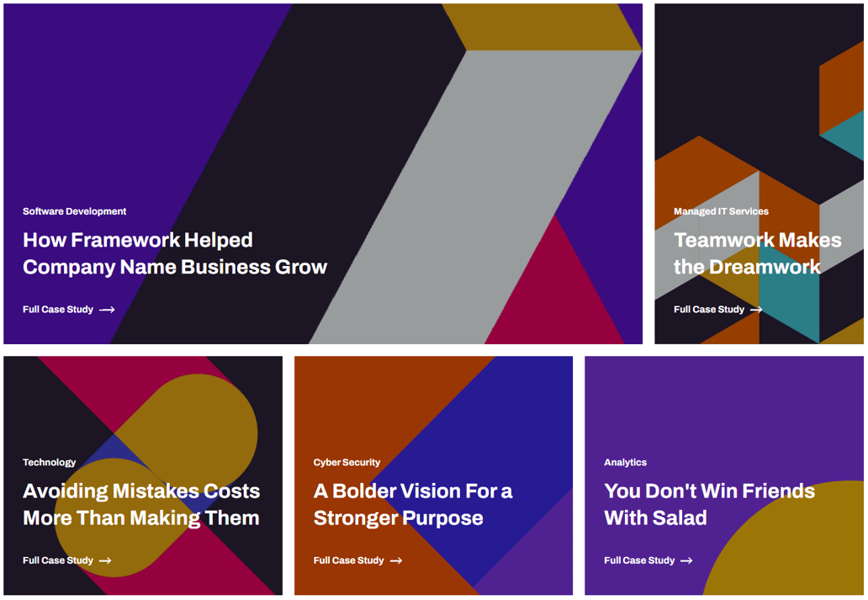Click 'You Don't Win Friends With Salad' title
This screenshot has width=868, height=600.
pyautogui.click(x=709, y=504)
